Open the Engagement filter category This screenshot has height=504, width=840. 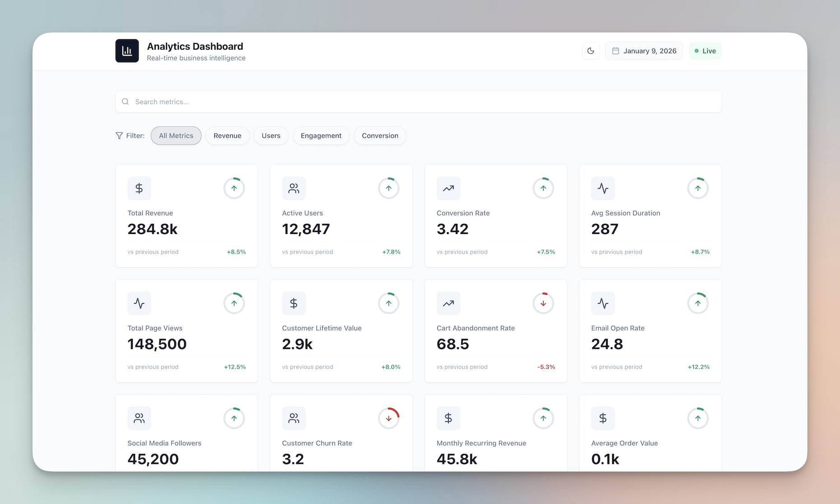coord(321,135)
